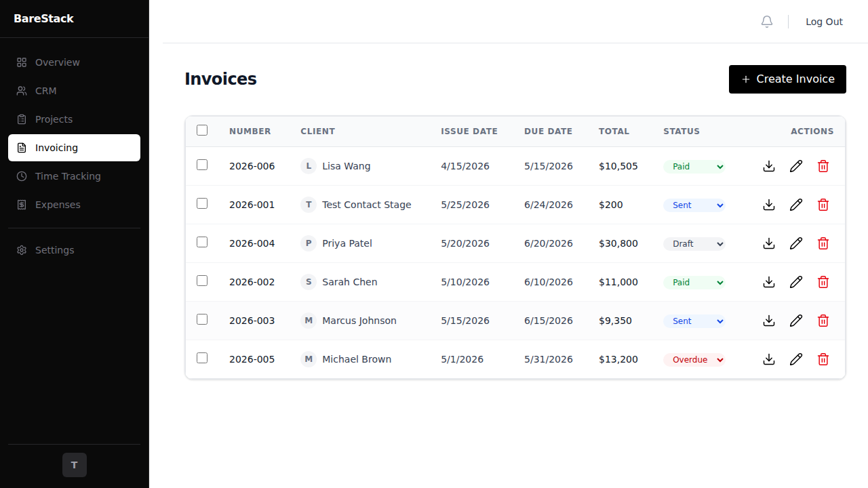Change Draft status of Priya Patel's invoice
The height and width of the screenshot is (488, 868).
pos(694,244)
